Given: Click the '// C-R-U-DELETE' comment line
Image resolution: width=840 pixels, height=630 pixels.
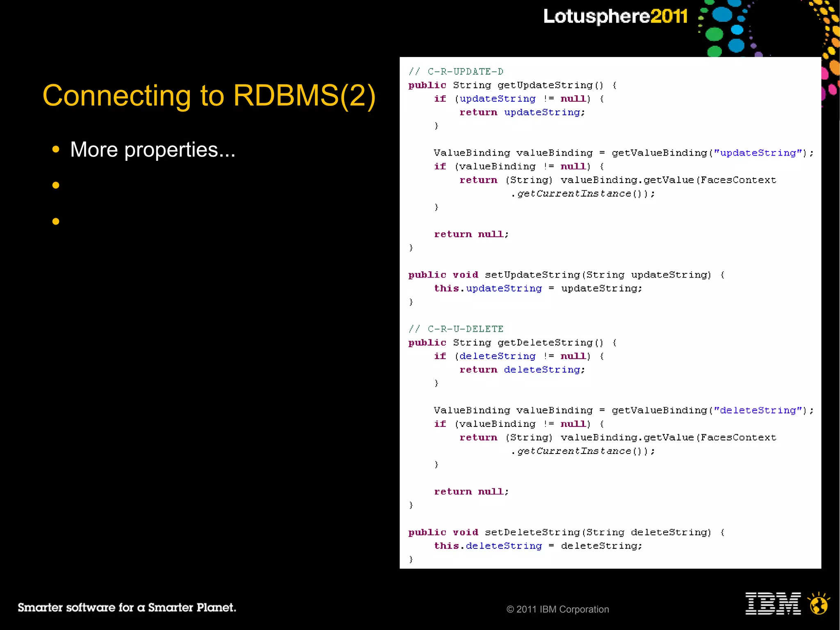Looking at the screenshot, I should pos(456,329).
